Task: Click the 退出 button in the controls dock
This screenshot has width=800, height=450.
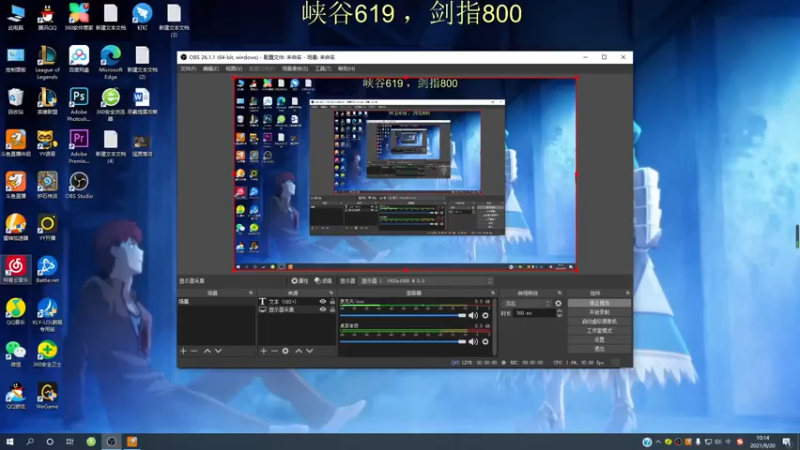Action: 599,349
